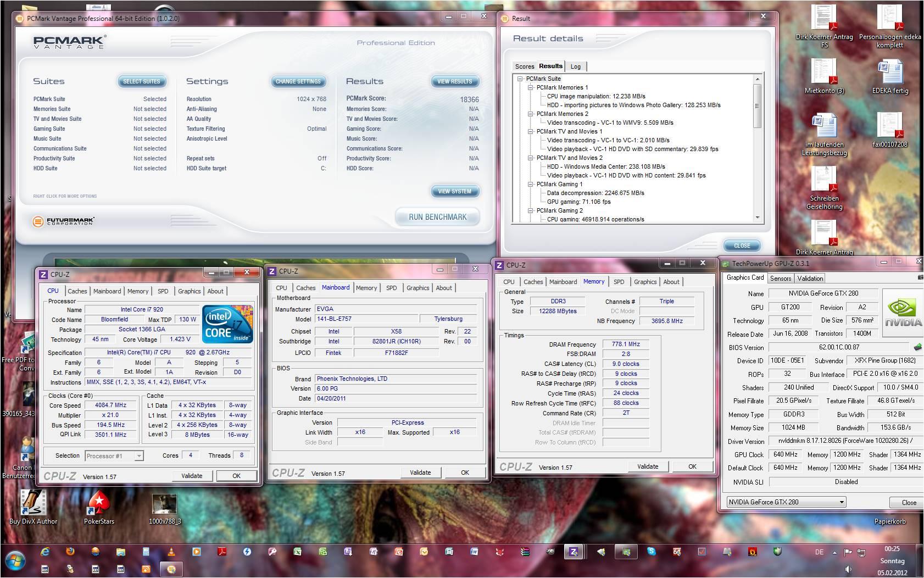Open Excel taskbar icon
Screen dimensions: 924x578
click(x=297, y=552)
